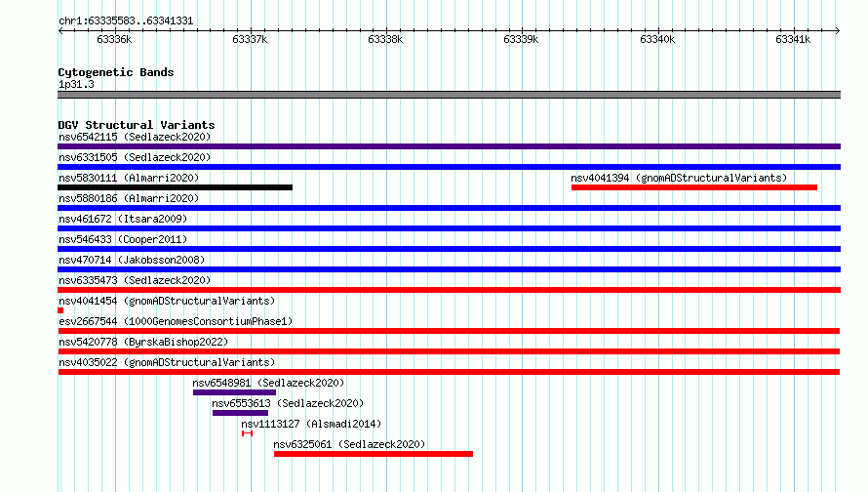
Task: Select the purple nsv6553613 variant bar
Action: pos(240,413)
